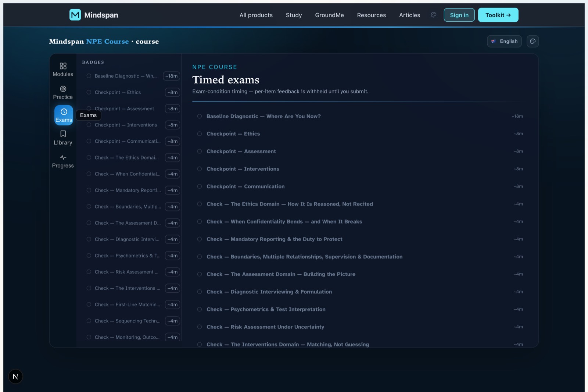Viewport: 588px width, 392px height.
Task: Open the Modules sidebar icon
Action: click(x=63, y=66)
